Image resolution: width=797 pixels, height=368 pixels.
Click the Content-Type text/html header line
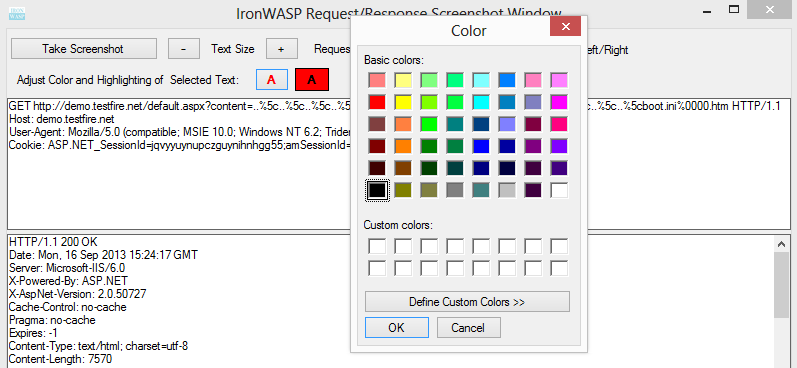99,347
